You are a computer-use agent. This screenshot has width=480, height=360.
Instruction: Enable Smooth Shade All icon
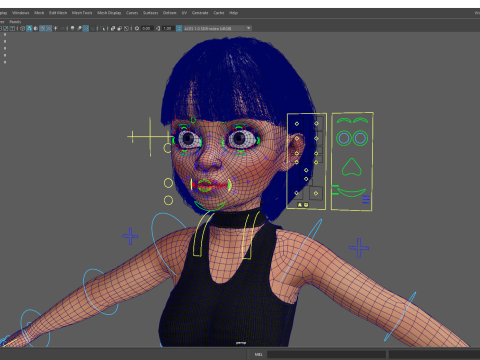point(29,28)
